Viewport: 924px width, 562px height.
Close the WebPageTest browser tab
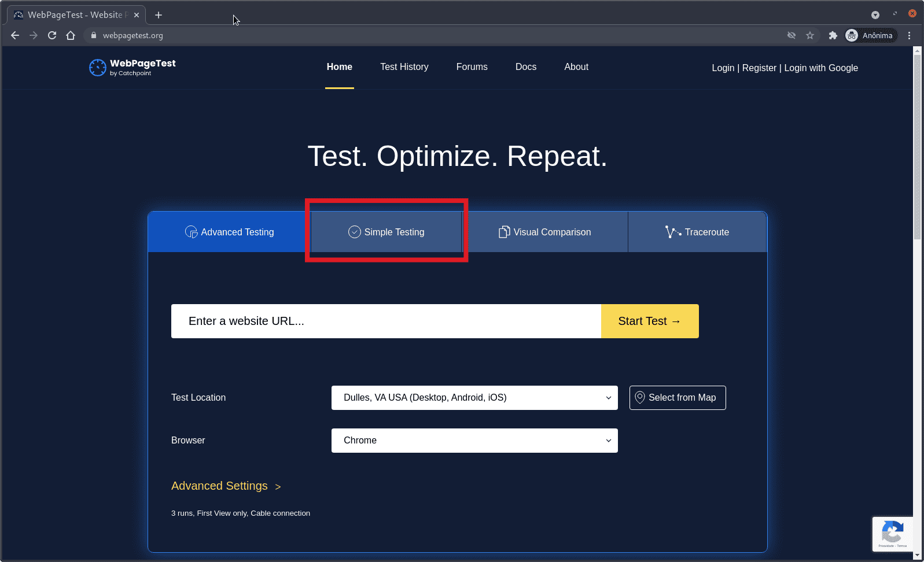pos(137,15)
